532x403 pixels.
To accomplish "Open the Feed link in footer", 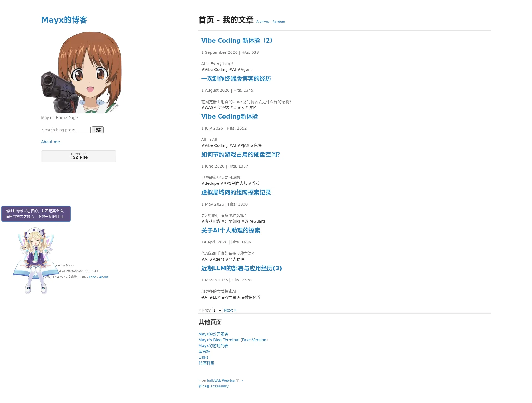I will pyautogui.click(x=93, y=277).
